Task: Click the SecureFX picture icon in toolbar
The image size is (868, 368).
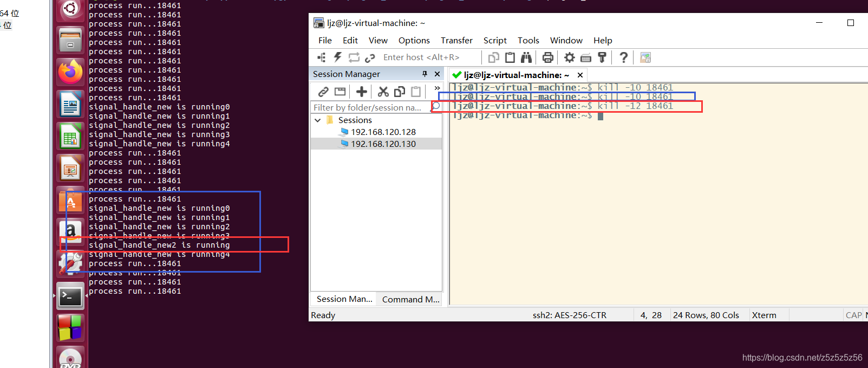Action: (645, 57)
